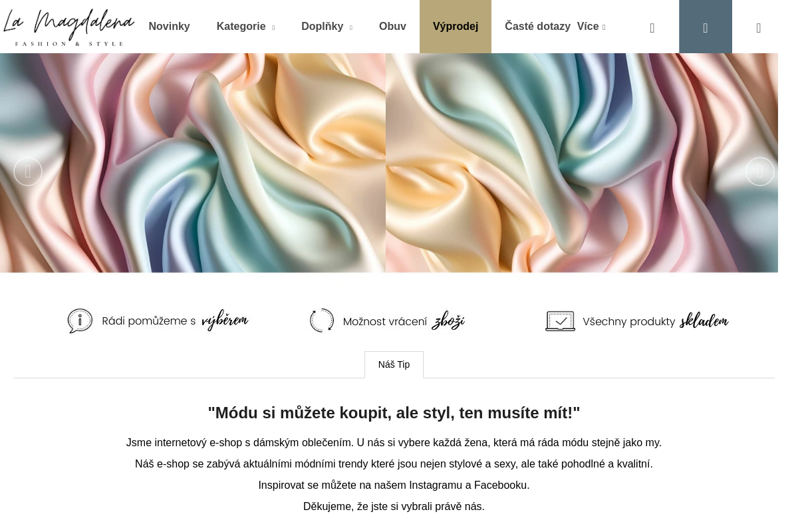
Task: Click the left pastel silk banner image
Action: [193, 163]
